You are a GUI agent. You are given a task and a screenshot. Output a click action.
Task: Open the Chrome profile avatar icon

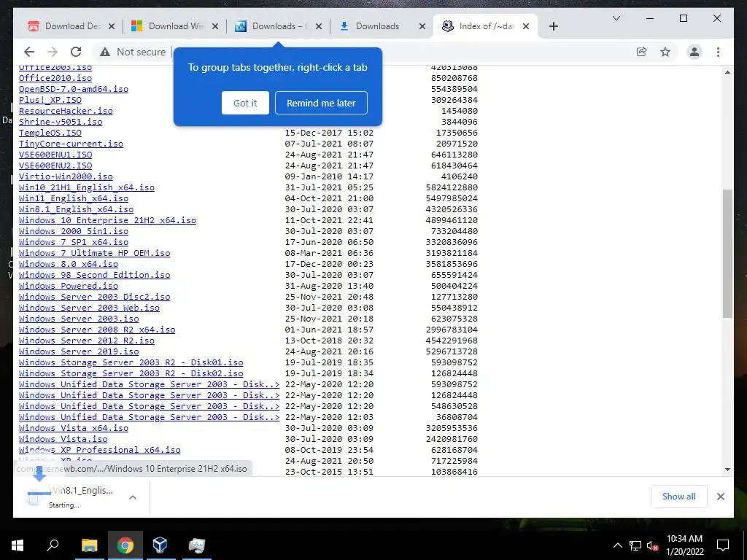694,52
